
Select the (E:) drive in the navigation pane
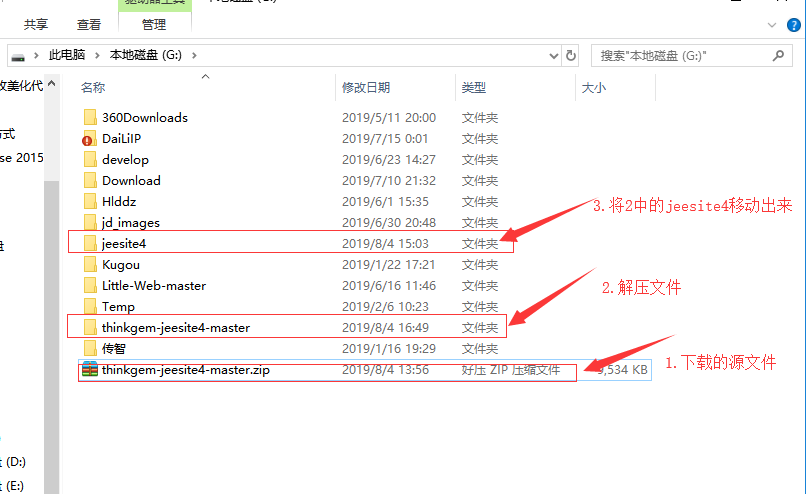point(13,486)
